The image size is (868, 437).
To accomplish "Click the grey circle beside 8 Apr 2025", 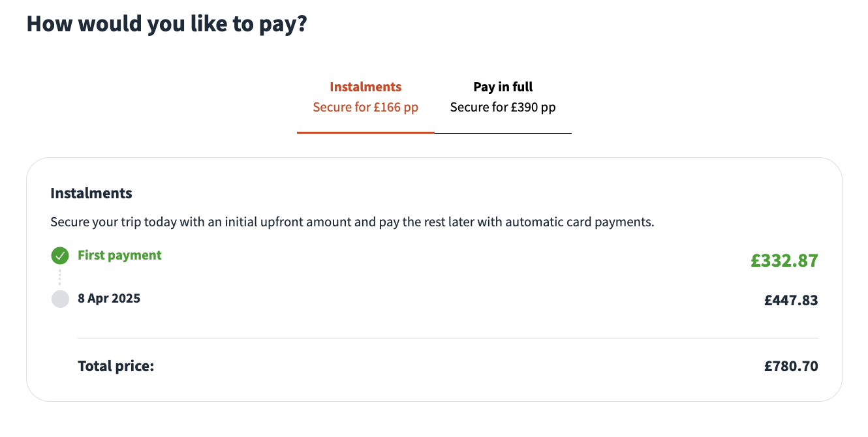I will [60, 299].
